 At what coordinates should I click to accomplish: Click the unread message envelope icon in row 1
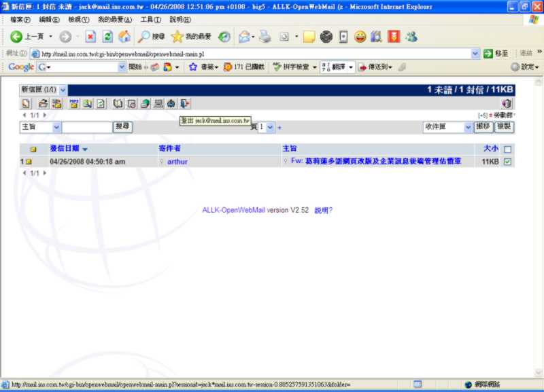(x=29, y=162)
